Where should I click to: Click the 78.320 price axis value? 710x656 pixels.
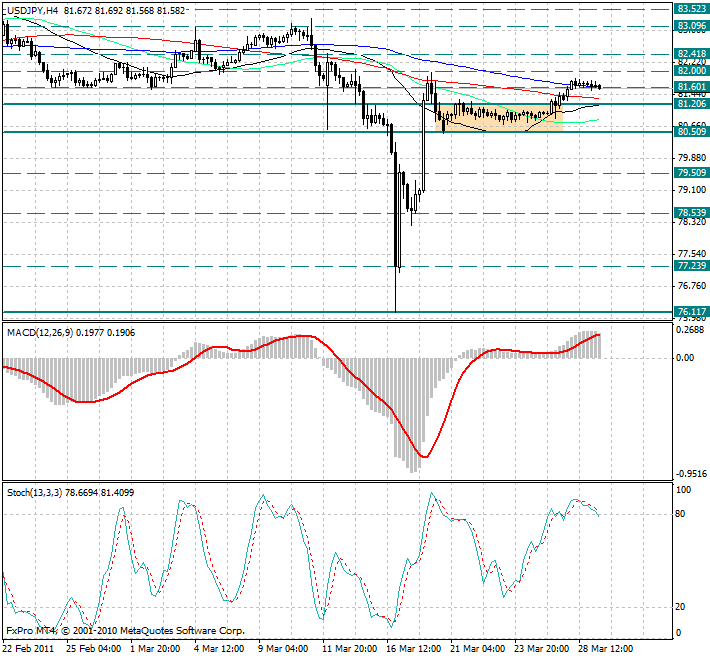coord(692,222)
